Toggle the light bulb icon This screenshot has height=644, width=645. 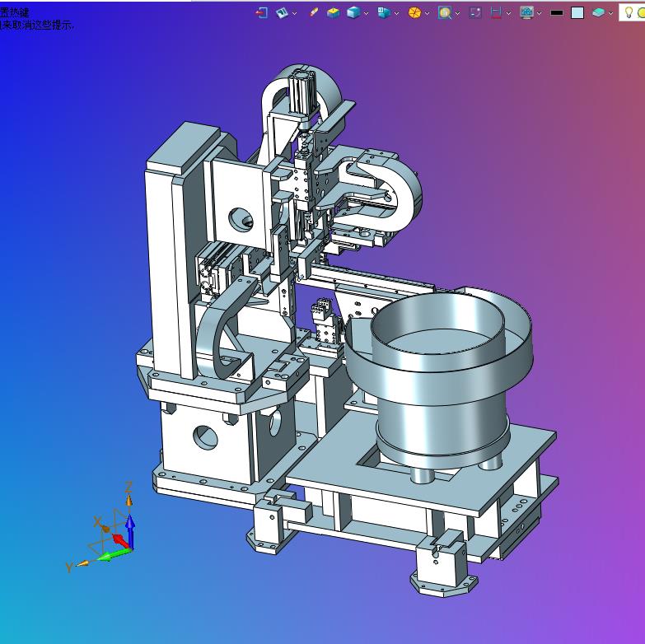coord(629,12)
